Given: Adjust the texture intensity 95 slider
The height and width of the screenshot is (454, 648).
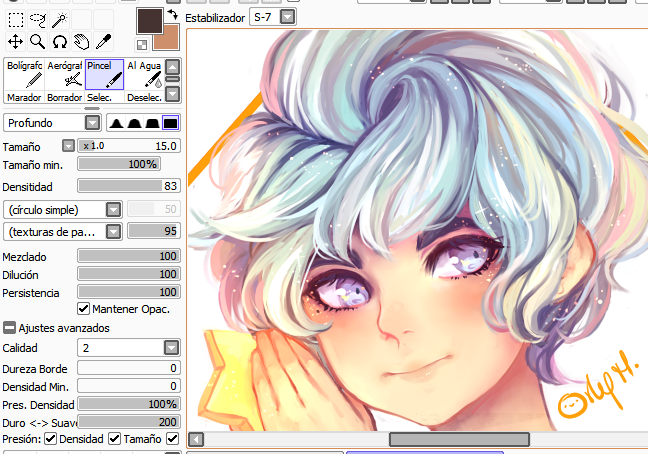Looking at the screenshot, I should pyautogui.click(x=154, y=231).
